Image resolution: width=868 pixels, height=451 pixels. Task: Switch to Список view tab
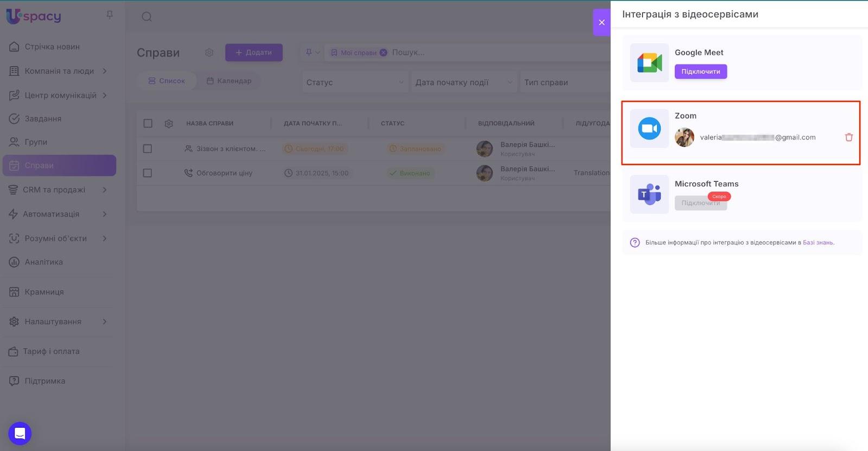[167, 81]
